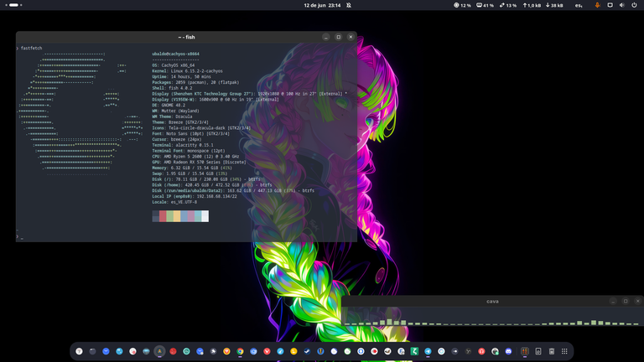Image resolution: width=644 pixels, height=362 pixels.
Task: Click the 'WM: Mutter (Wayland)' line
Action: click(x=175, y=111)
